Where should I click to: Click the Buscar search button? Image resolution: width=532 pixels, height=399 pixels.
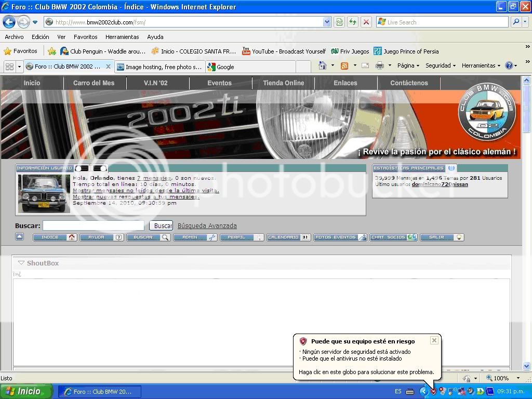(161, 225)
